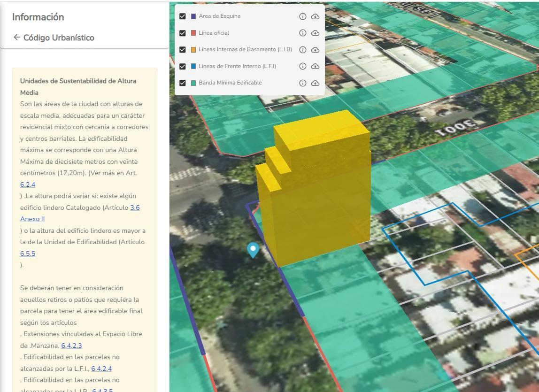Click the Línea oficial label
The height and width of the screenshot is (392, 539).
coord(214,33)
